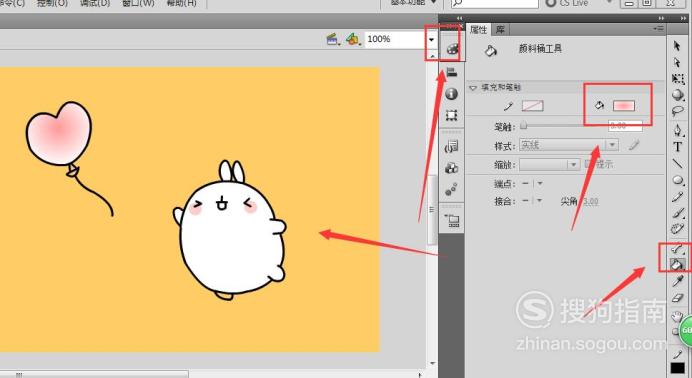The width and height of the screenshot is (692, 378).
Task: Select the Text (T) tool
Action: (x=677, y=147)
